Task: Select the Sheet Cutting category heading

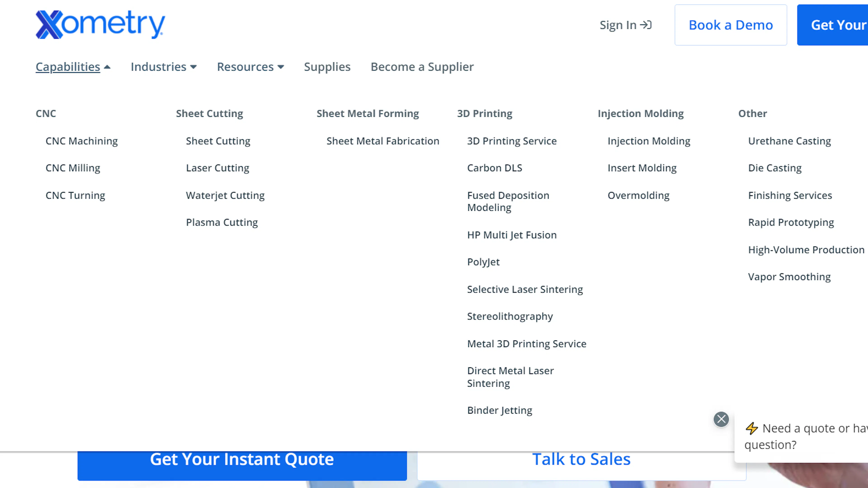Action: tap(209, 113)
